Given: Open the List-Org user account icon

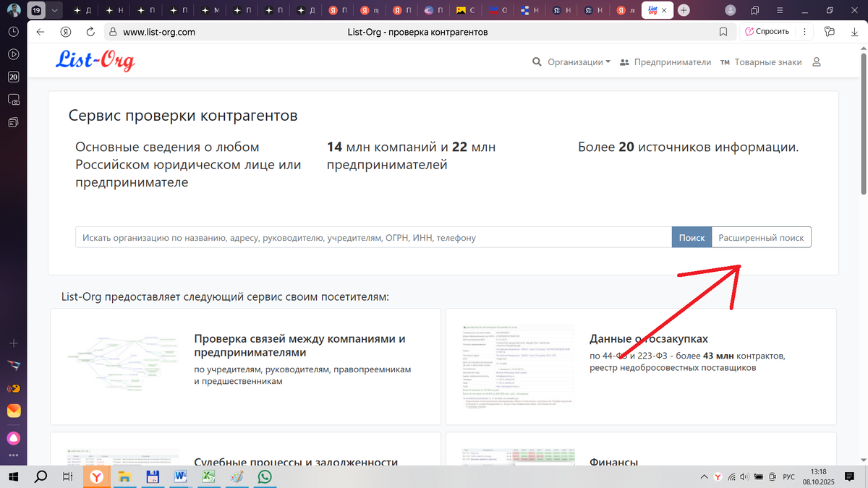Looking at the screenshot, I should click(x=817, y=62).
